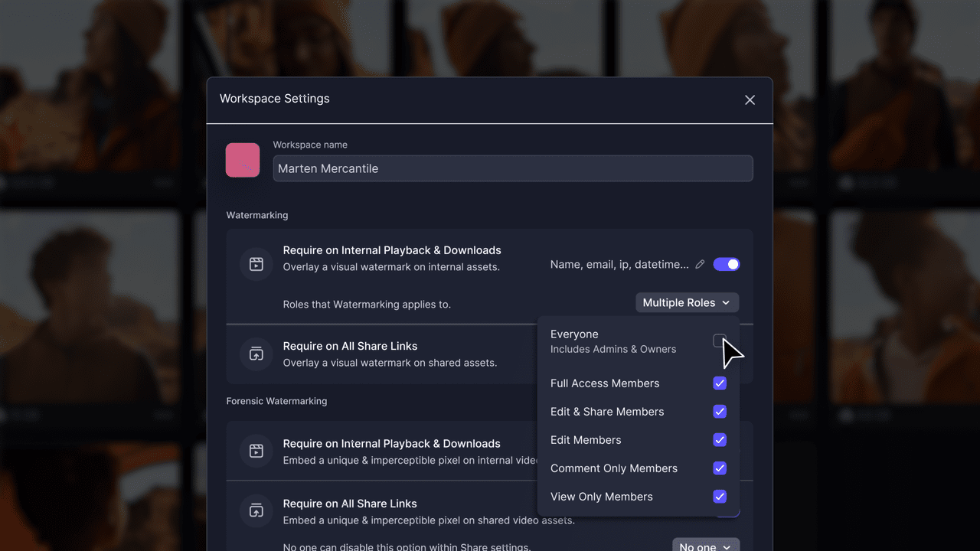Uncheck the Edit Members checkbox
The image size is (980, 551).
[x=719, y=440]
